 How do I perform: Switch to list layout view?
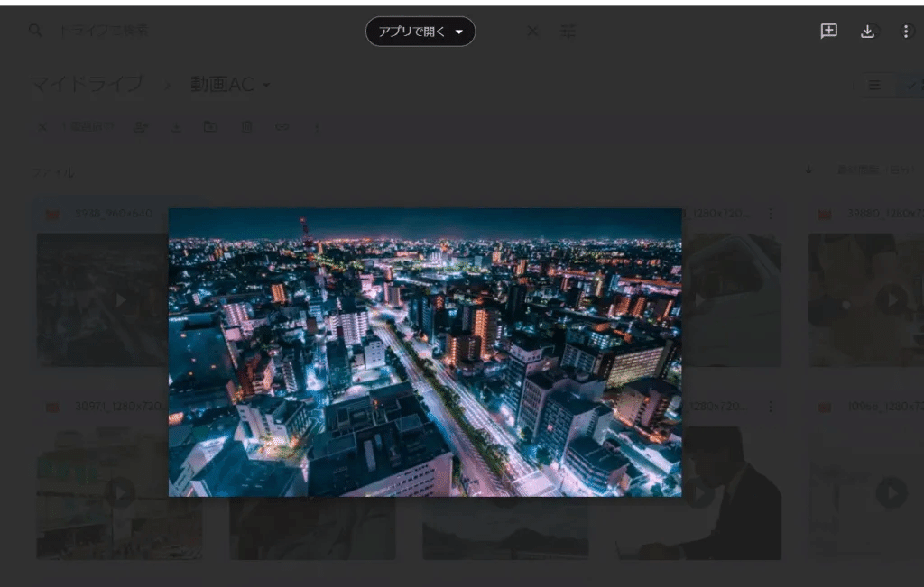pyautogui.click(x=874, y=86)
